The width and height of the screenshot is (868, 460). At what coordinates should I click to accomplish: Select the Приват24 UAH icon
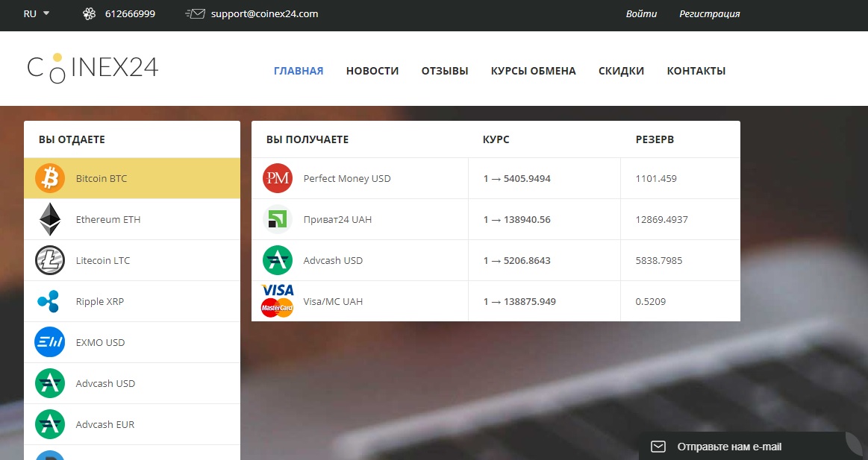pyautogui.click(x=278, y=220)
